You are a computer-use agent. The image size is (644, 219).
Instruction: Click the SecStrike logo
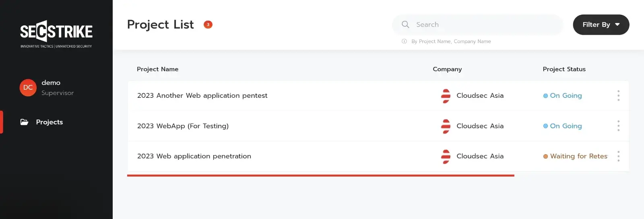[56, 34]
